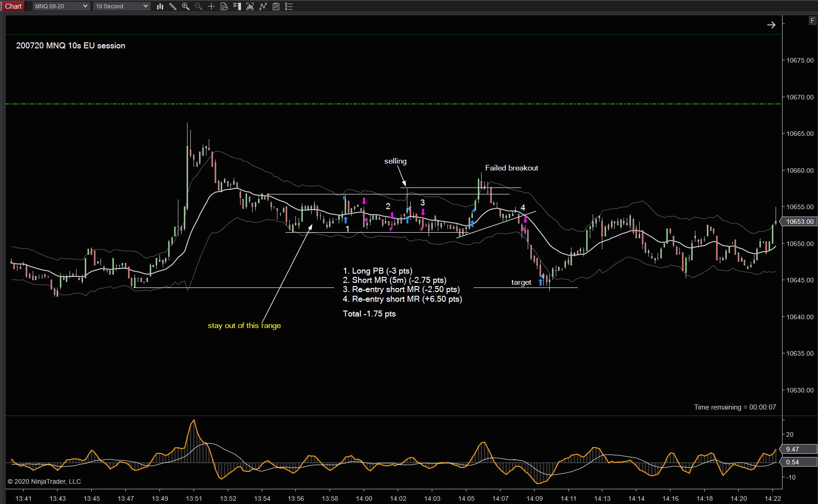Select the drawing tools pencil icon
Screen dimensions: 818x504
click(173, 6)
